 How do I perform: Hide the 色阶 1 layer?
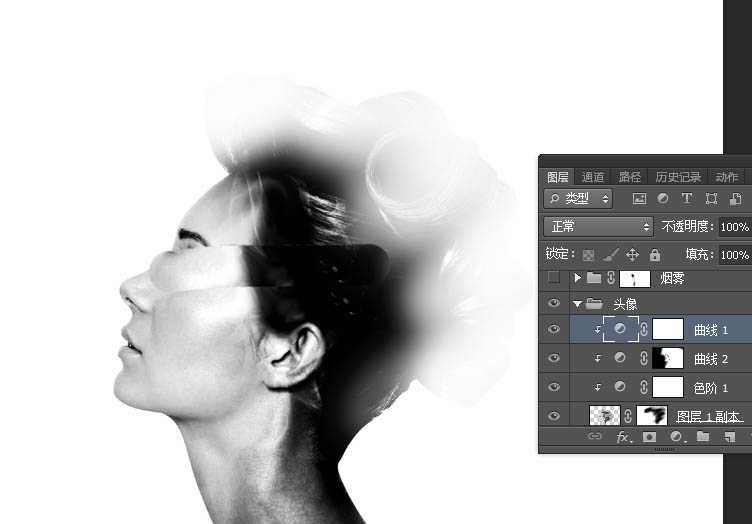(554, 387)
